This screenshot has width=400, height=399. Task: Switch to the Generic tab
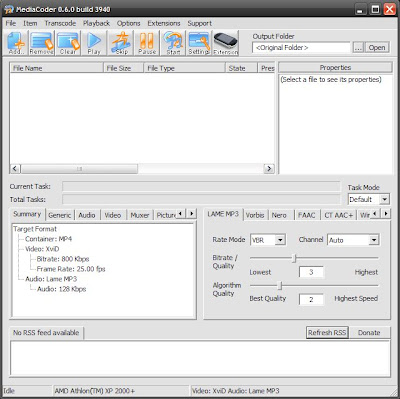(60, 215)
